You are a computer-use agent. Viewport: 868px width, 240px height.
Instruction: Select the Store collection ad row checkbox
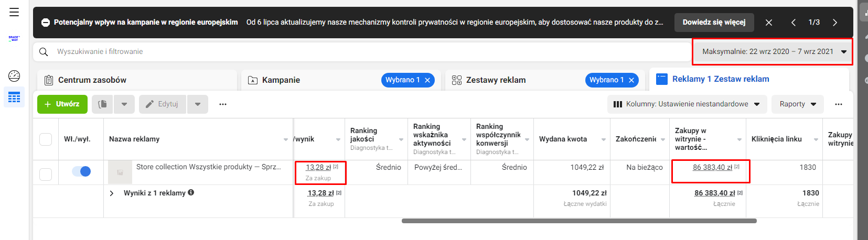click(x=46, y=174)
